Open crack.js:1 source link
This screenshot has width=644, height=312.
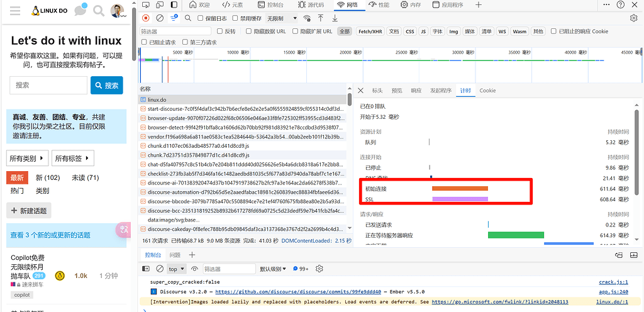click(614, 282)
